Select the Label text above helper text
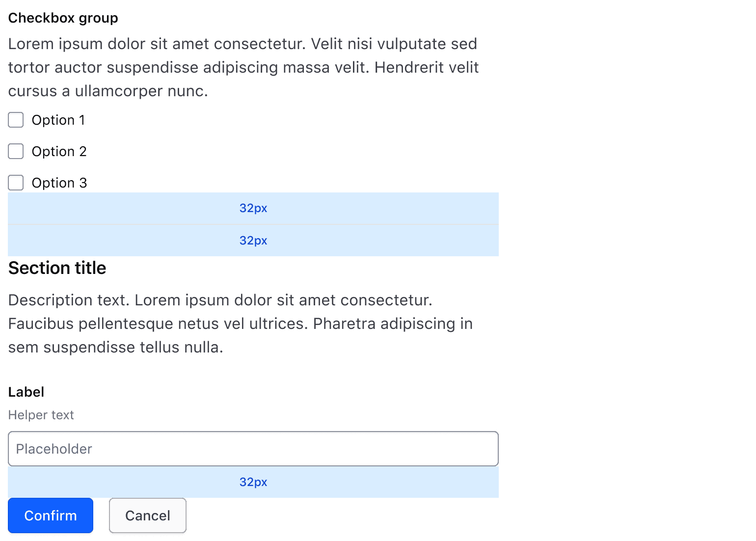The image size is (756, 541). tap(26, 392)
